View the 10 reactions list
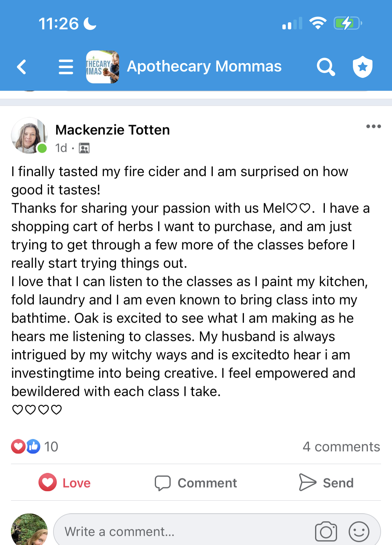 coord(34,447)
